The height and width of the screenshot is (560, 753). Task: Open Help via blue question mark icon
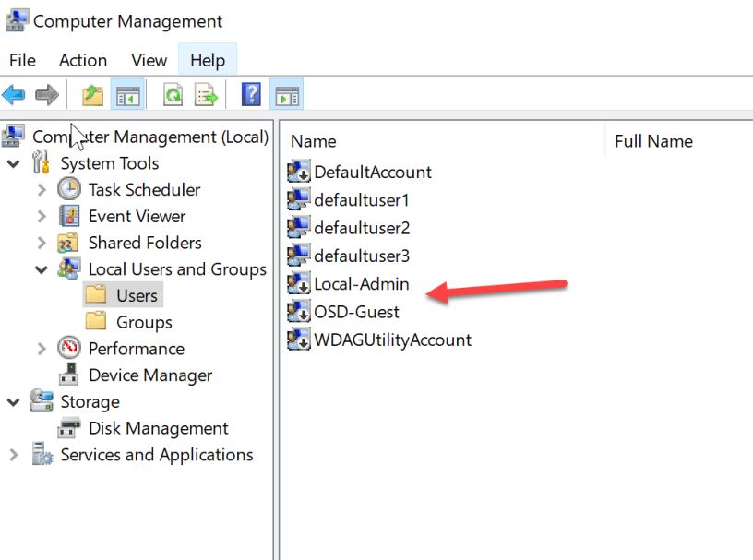[x=250, y=94]
